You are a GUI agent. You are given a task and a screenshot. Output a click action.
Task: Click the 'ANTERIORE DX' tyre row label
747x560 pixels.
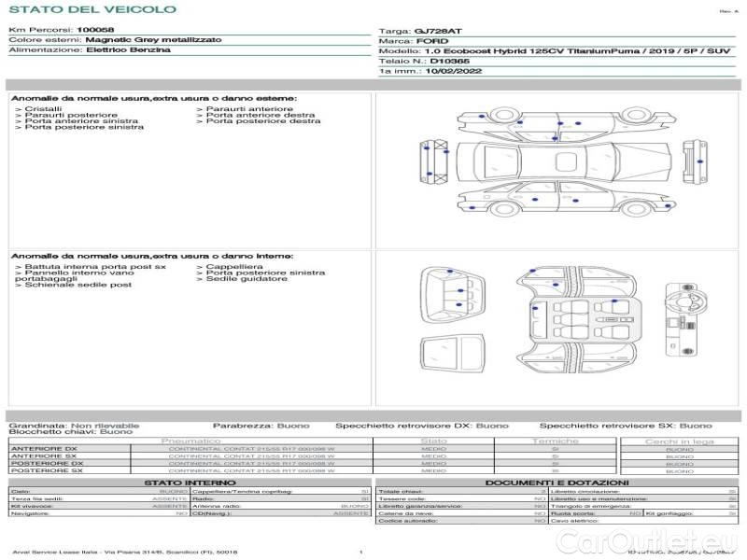coord(43,449)
